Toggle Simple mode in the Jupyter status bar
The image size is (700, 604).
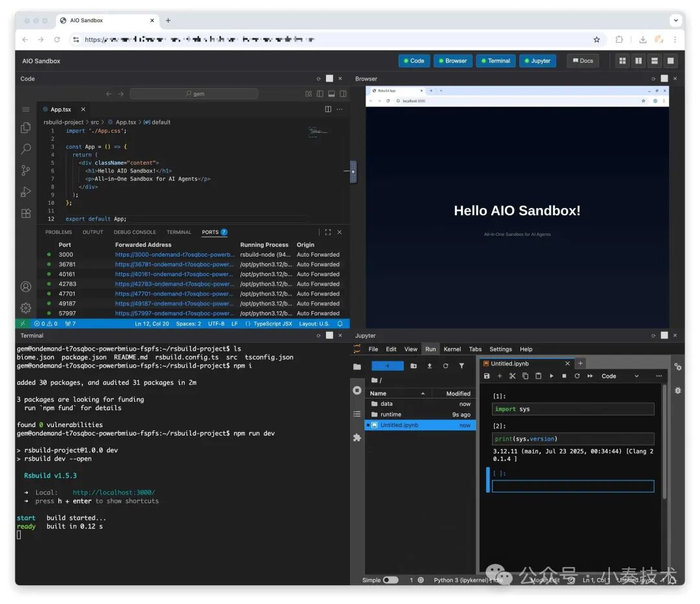click(x=390, y=580)
